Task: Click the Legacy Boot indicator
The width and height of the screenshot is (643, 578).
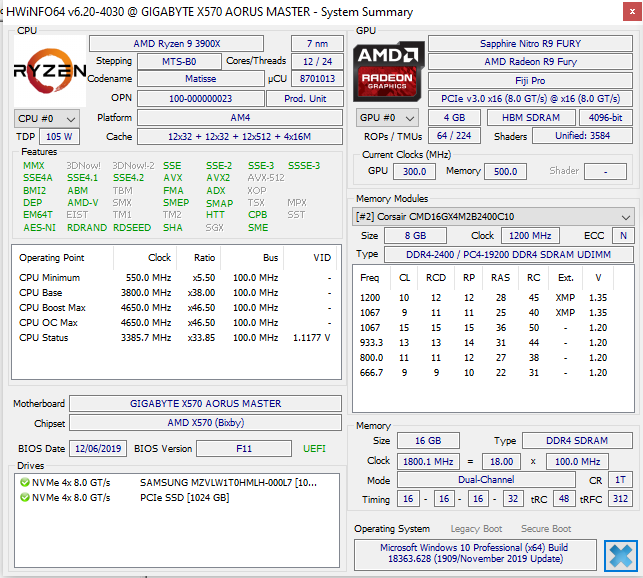Action: point(477,529)
